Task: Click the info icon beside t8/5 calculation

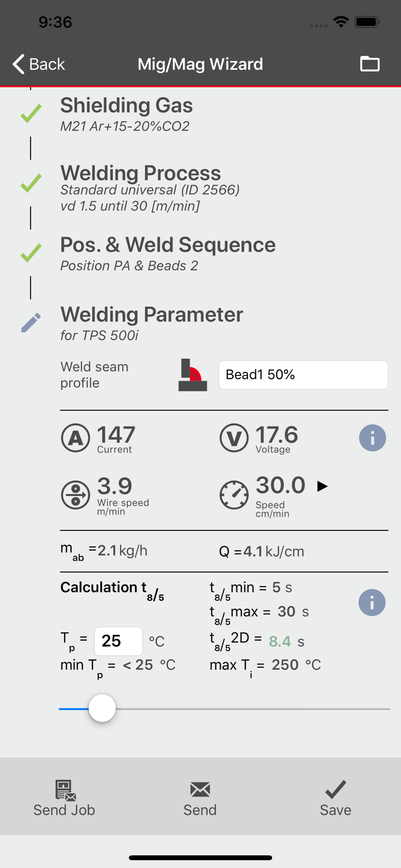Action: [372, 602]
